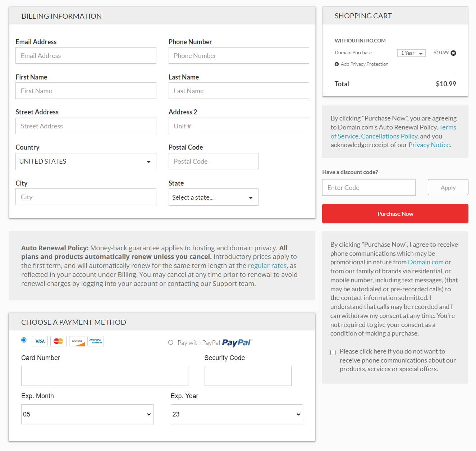Click the Add Privacy Protection plus icon

(x=337, y=64)
